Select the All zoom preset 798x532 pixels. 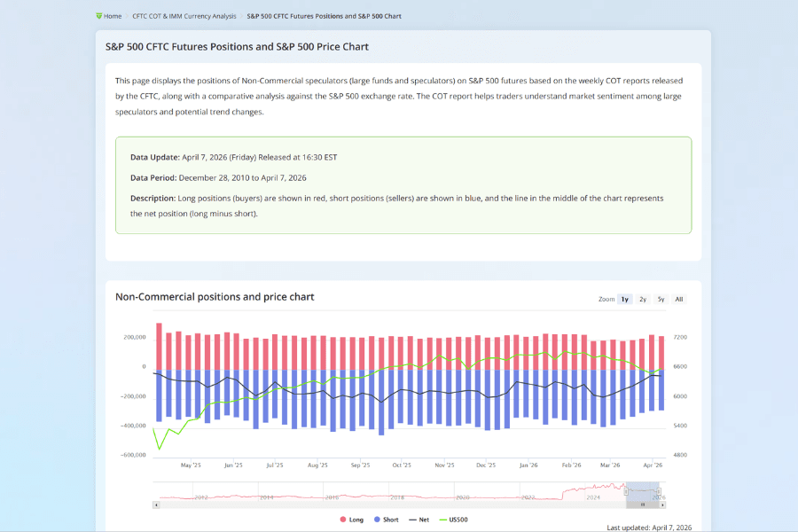[x=679, y=300]
